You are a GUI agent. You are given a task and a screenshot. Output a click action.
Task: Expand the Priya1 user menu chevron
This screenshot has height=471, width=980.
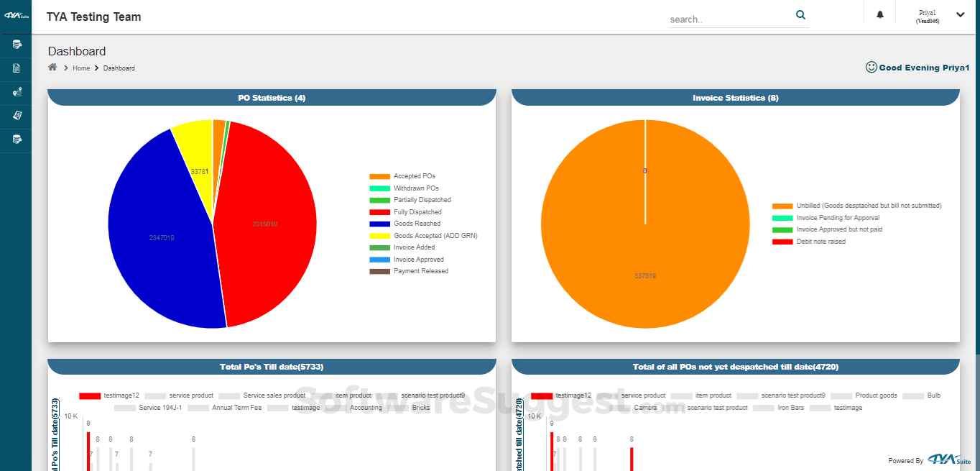[x=961, y=14]
